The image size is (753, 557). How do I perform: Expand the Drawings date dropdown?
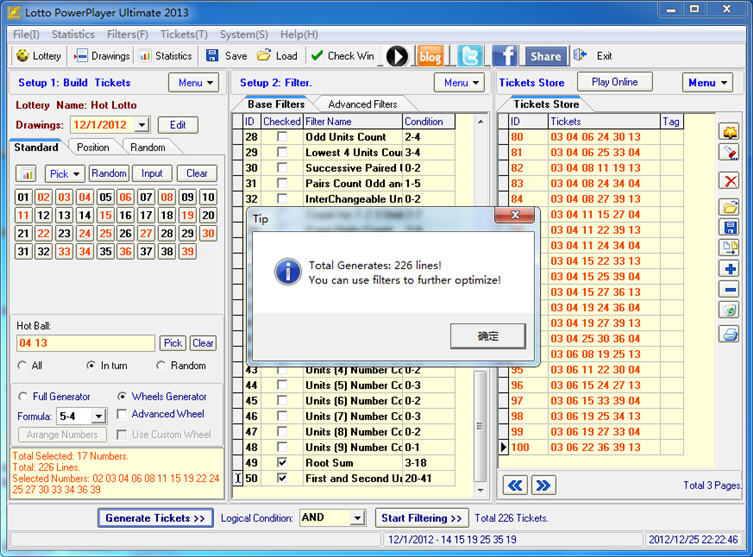tap(142, 125)
